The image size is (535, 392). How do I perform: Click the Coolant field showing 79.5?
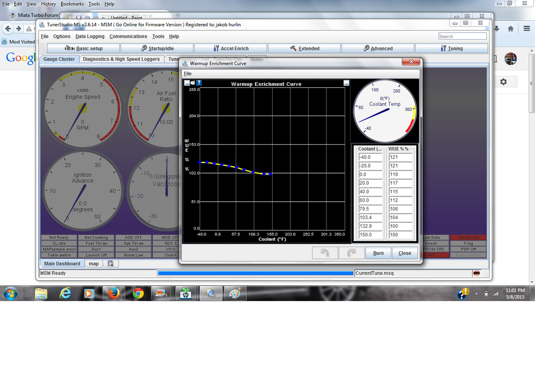[x=370, y=209]
